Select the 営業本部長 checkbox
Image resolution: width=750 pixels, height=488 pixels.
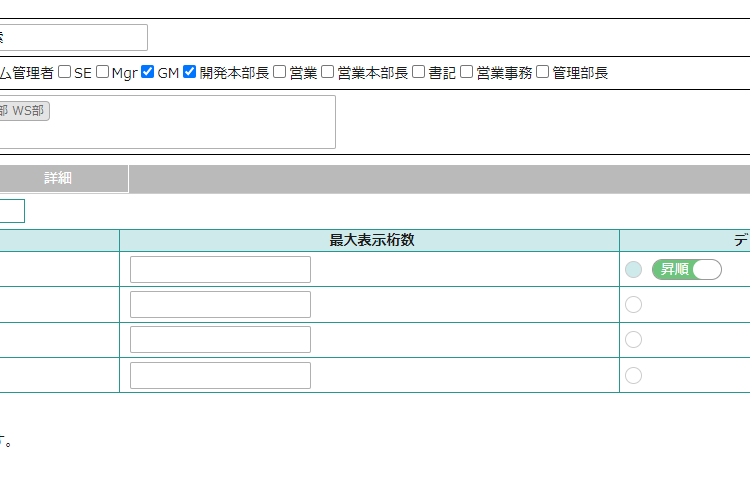[328, 72]
